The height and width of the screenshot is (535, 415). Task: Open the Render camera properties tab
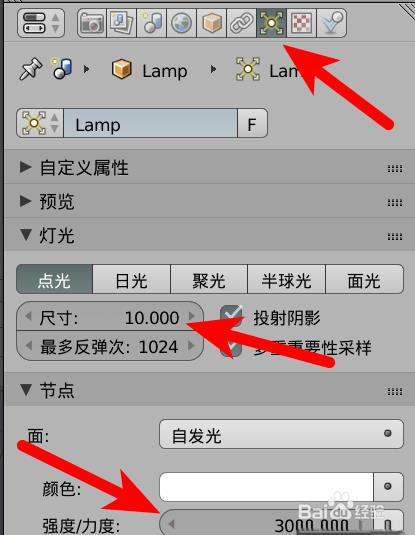(x=92, y=23)
